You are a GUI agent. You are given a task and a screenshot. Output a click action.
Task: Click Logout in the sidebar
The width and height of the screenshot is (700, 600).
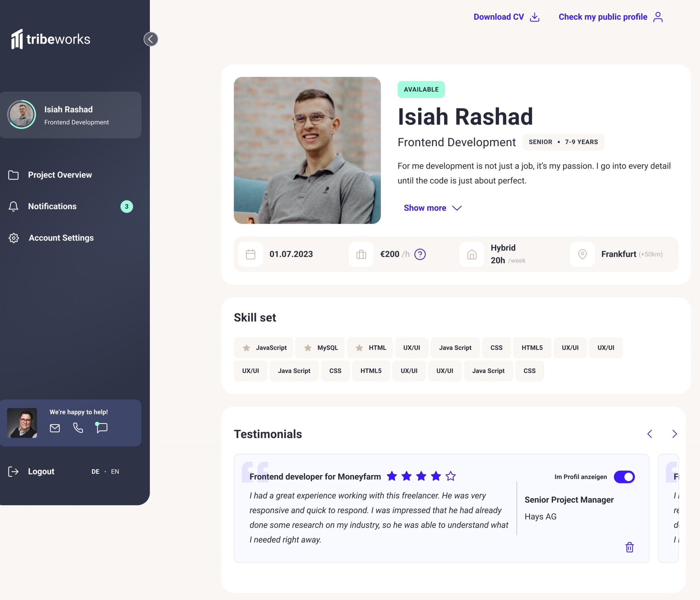(41, 472)
